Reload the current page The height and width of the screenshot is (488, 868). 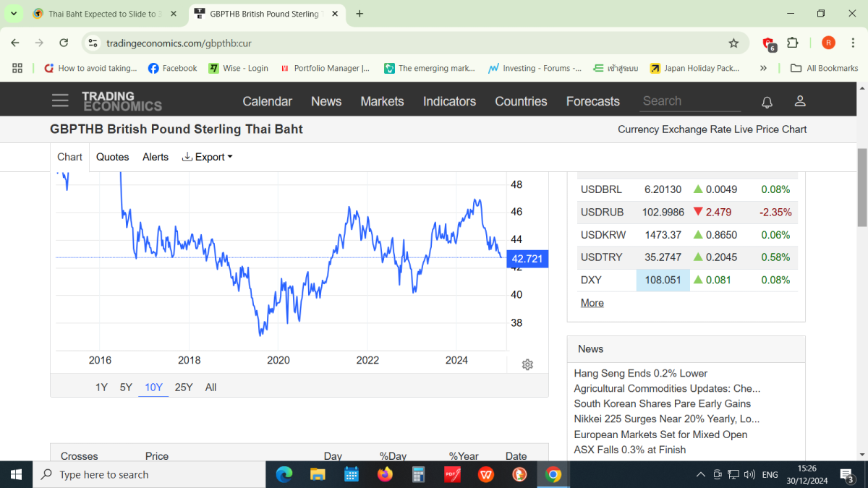click(x=64, y=43)
